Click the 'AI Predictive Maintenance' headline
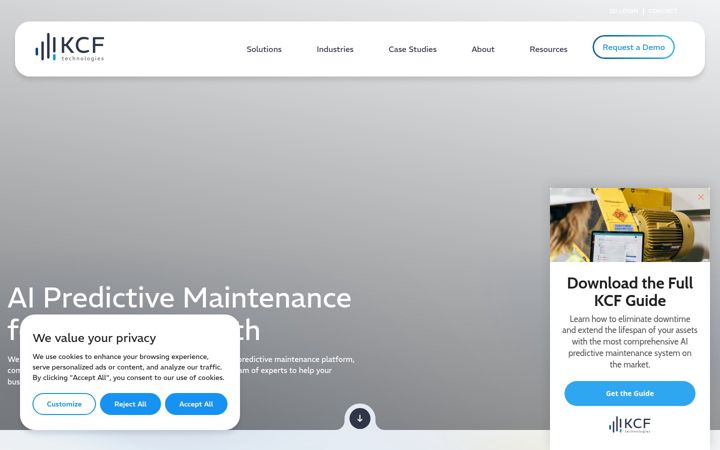 (x=180, y=298)
